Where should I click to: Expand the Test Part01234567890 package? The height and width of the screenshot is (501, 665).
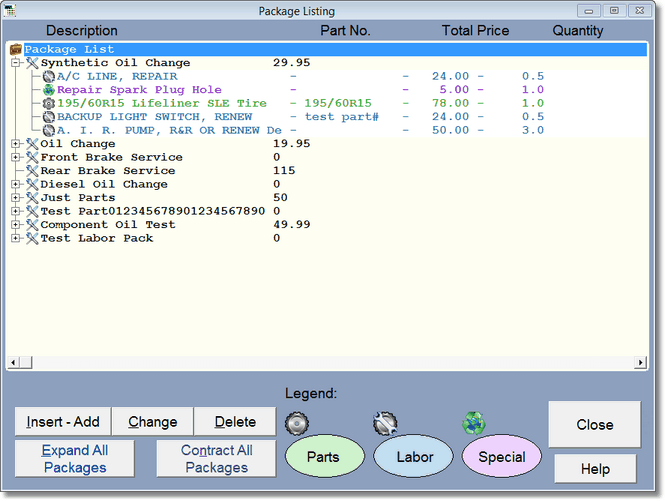pyautogui.click(x=16, y=211)
